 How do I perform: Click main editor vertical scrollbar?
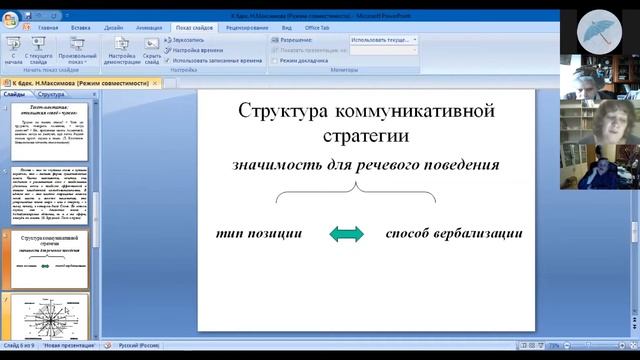(x=635, y=231)
